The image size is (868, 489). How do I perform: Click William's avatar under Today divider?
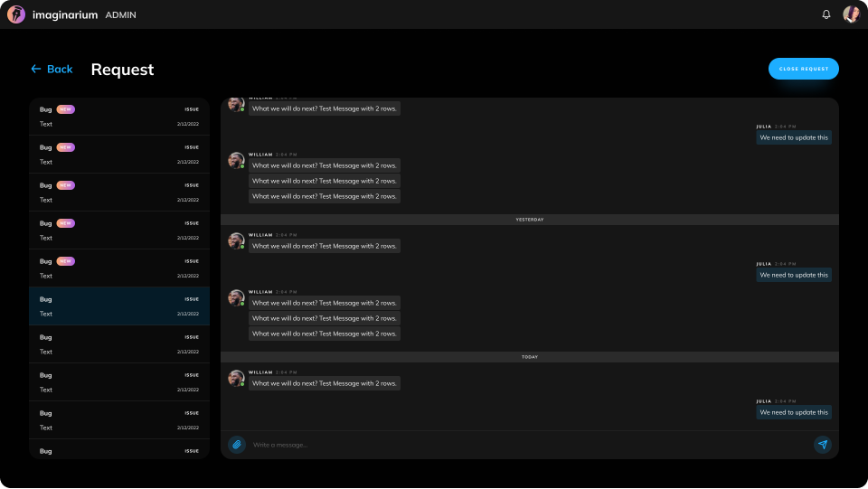click(x=236, y=378)
